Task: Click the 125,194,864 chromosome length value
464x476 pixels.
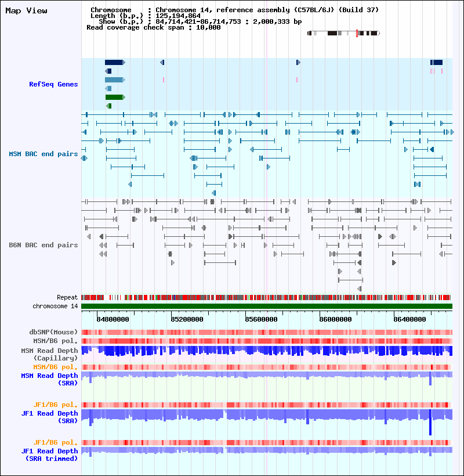Action: coord(178,16)
